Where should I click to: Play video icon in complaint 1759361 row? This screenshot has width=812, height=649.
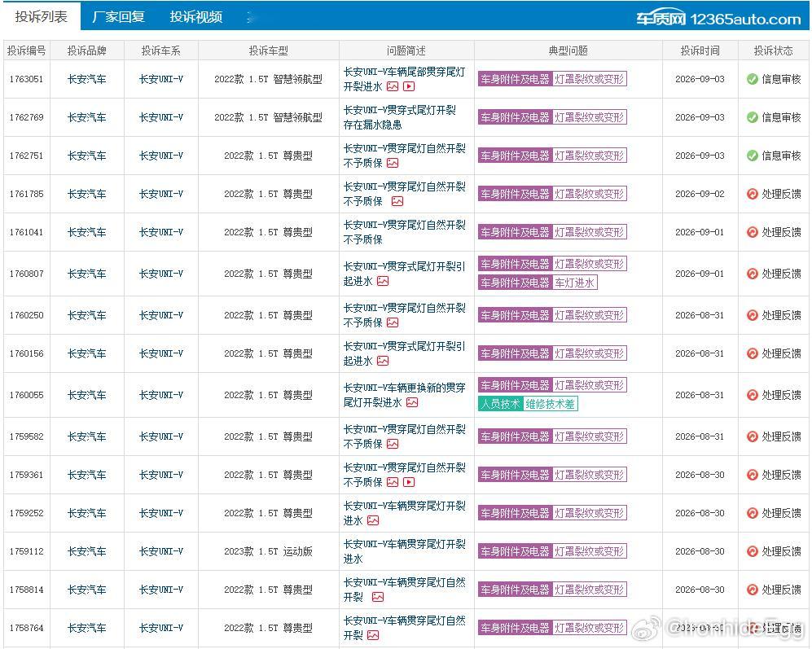pos(409,482)
